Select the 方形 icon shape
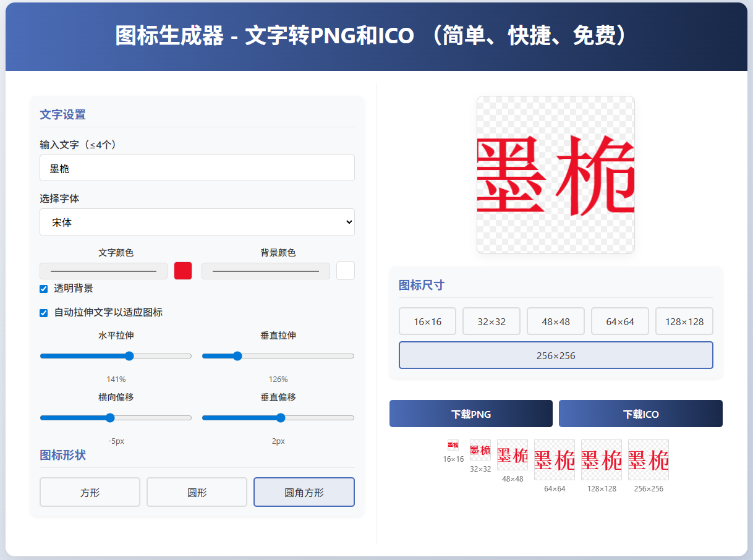Viewport: 753px width, 560px height. point(90,491)
